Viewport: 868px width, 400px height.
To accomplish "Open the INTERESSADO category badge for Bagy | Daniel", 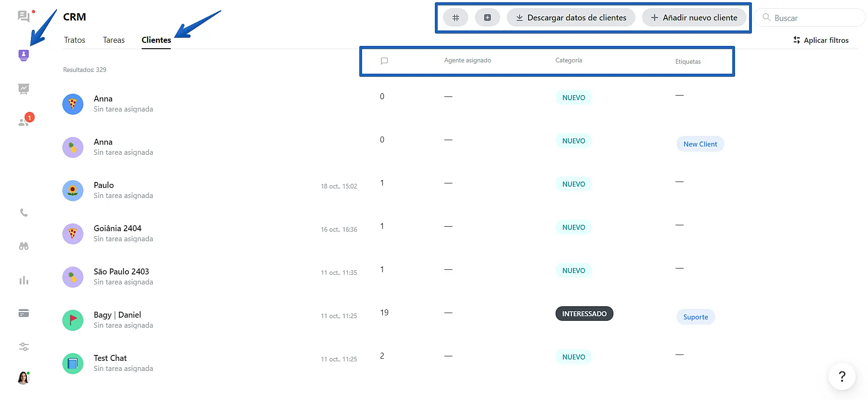I will (584, 314).
